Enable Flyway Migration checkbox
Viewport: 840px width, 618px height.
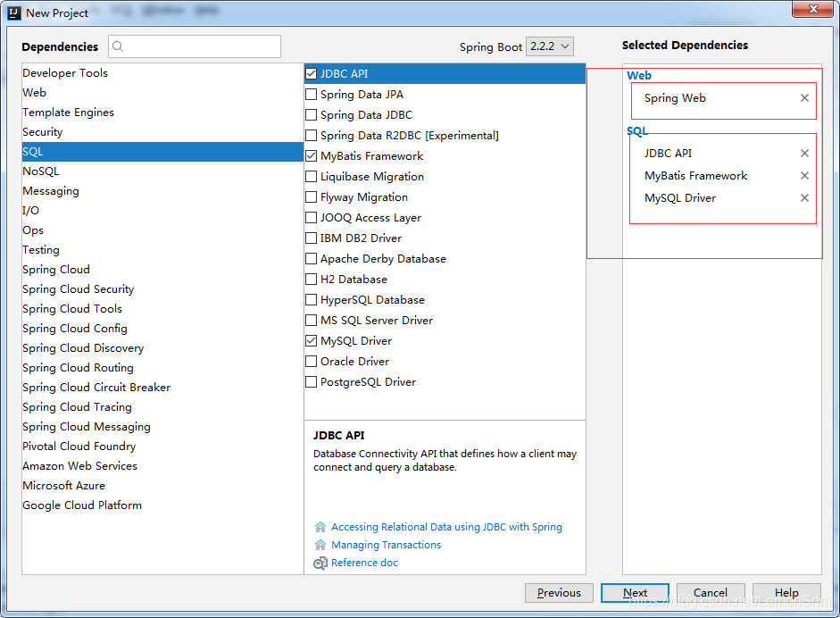click(311, 197)
